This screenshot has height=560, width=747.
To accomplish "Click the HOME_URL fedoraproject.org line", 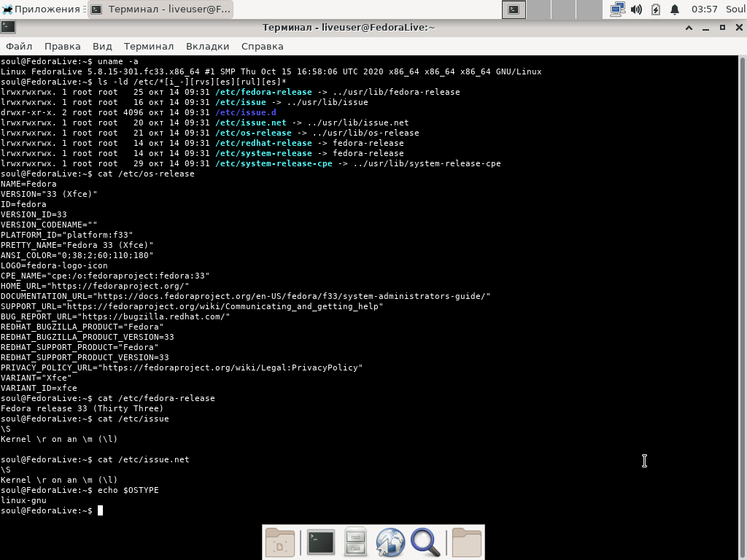I will click(95, 286).
